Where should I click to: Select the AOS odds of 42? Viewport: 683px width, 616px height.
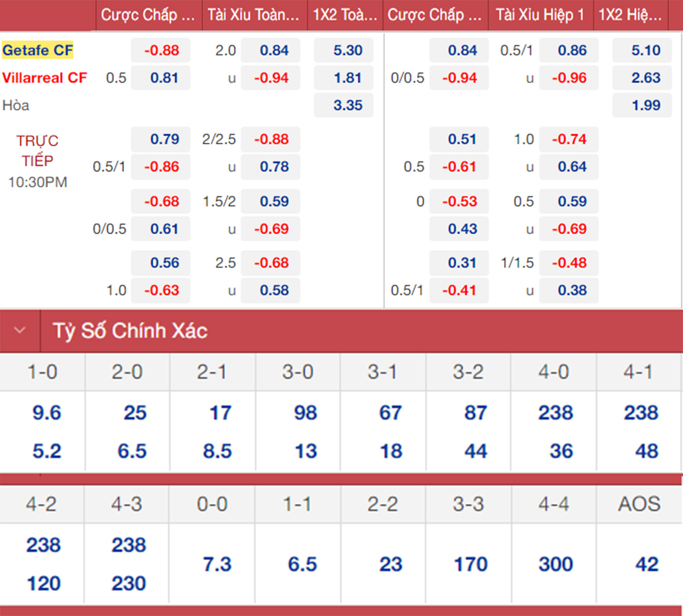[x=647, y=564]
